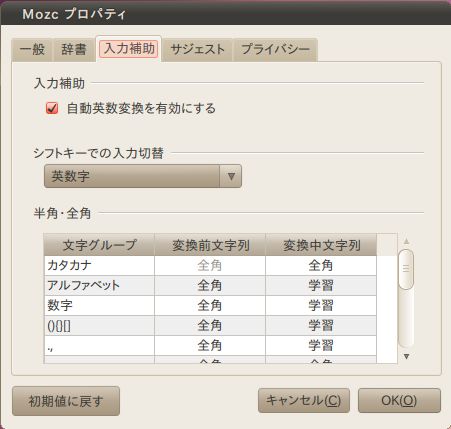Change 数字 変換中文字列 cell 学習
The height and width of the screenshot is (429, 451).
click(x=321, y=306)
